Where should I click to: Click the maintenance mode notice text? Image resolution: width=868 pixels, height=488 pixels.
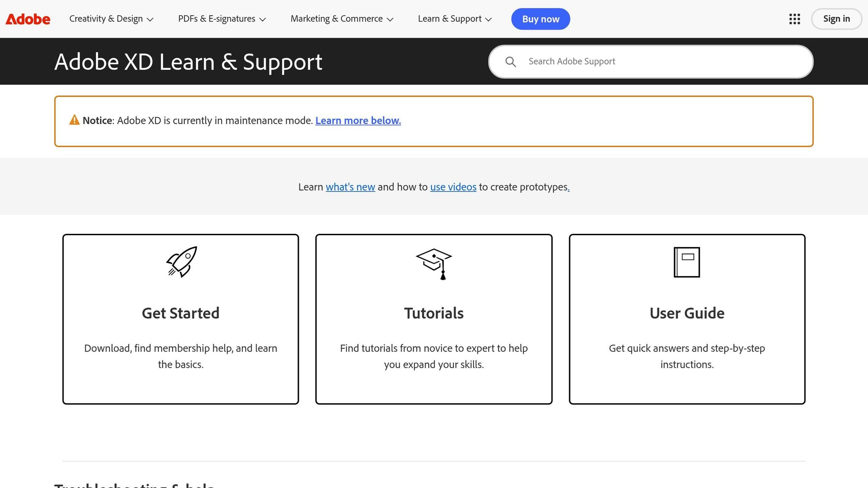(x=198, y=121)
